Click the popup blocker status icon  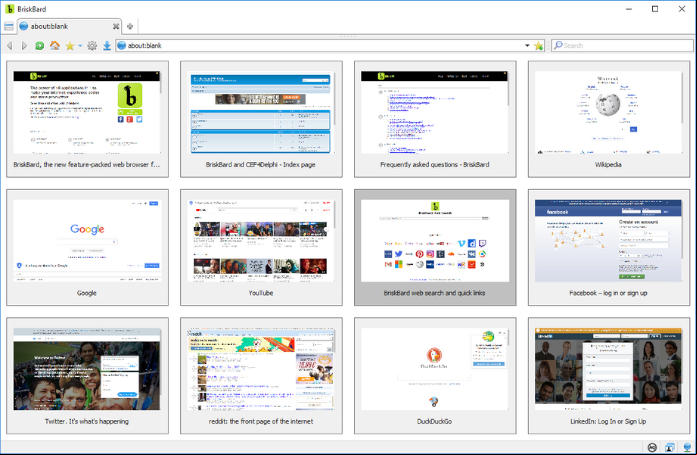click(670, 447)
